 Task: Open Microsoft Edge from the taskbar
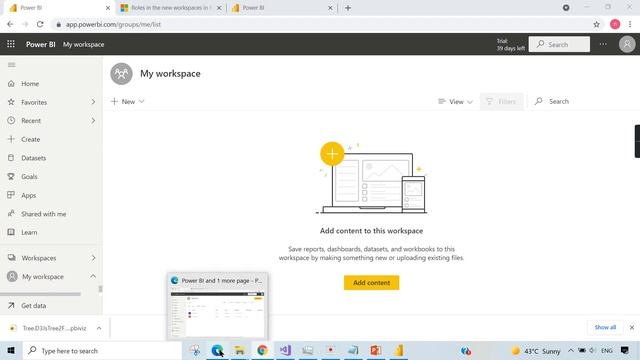217,350
